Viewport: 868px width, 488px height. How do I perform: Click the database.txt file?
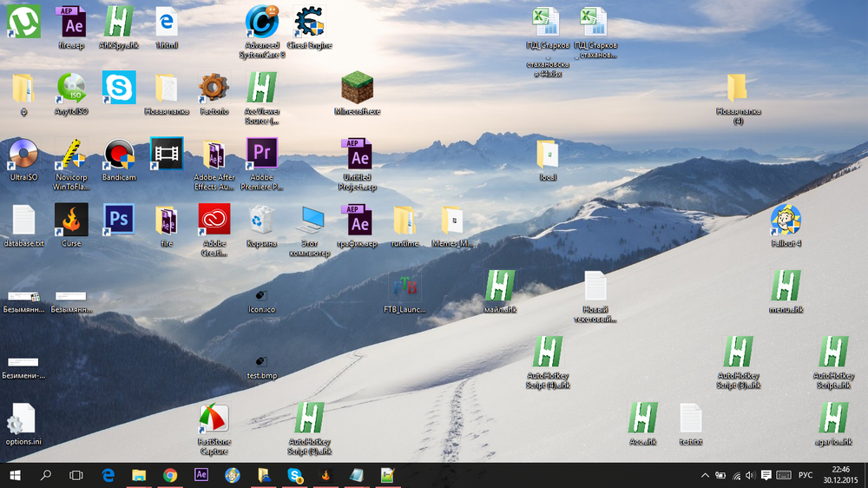pyautogui.click(x=23, y=220)
